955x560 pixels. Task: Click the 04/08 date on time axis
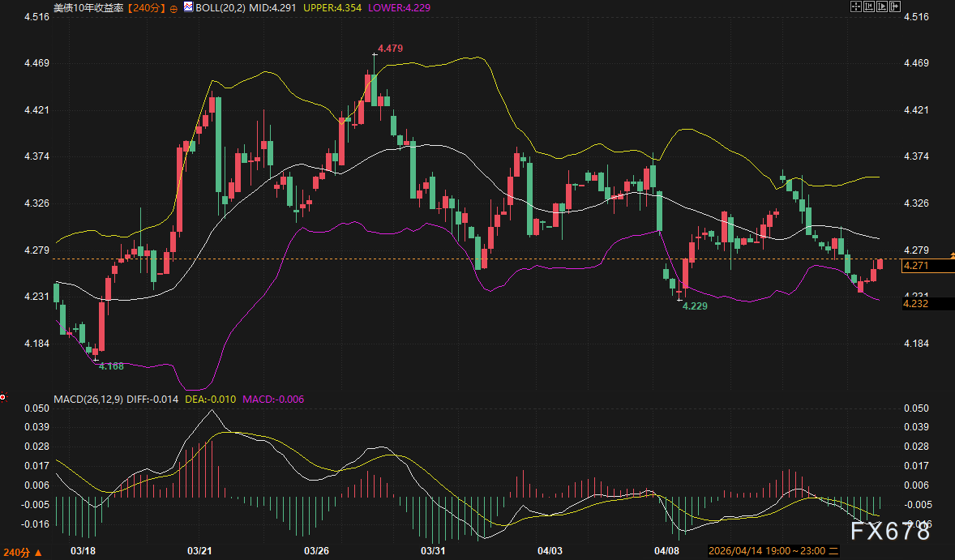pyautogui.click(x=666, y=550)
